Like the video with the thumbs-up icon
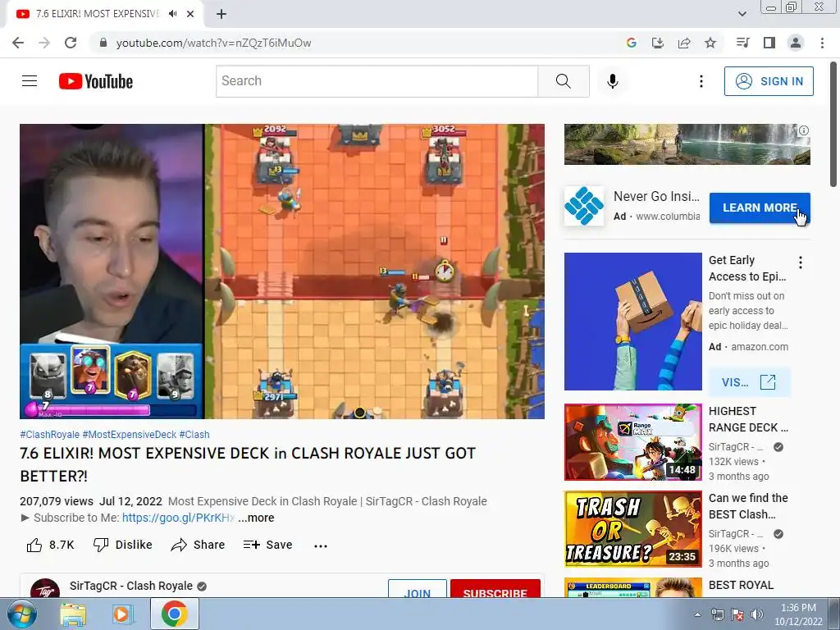 point(34,546)
